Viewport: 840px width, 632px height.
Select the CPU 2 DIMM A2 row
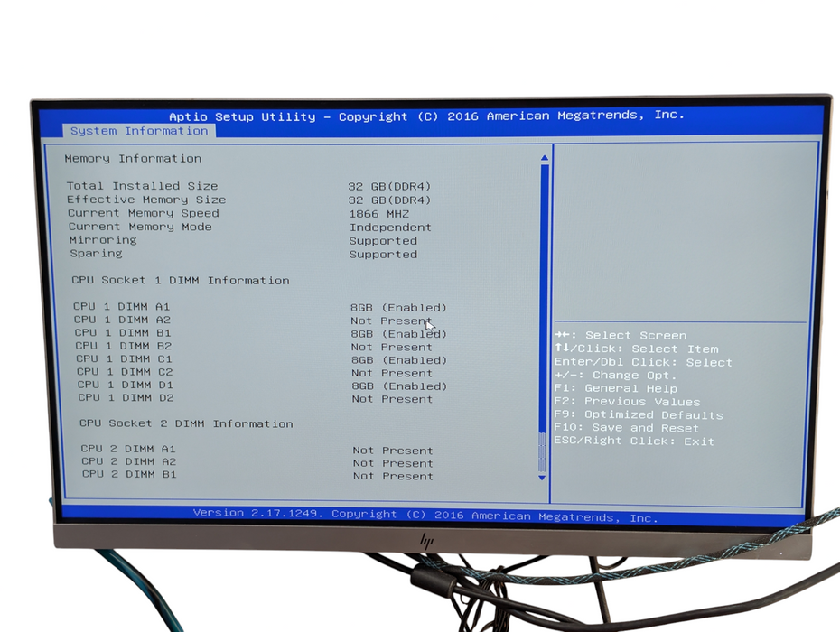257,462
